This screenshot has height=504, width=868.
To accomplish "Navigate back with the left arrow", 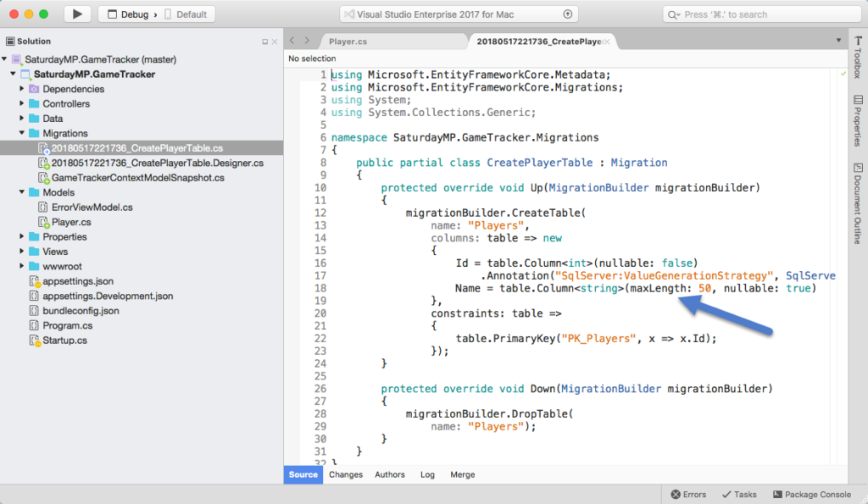I will coord(291,40).
